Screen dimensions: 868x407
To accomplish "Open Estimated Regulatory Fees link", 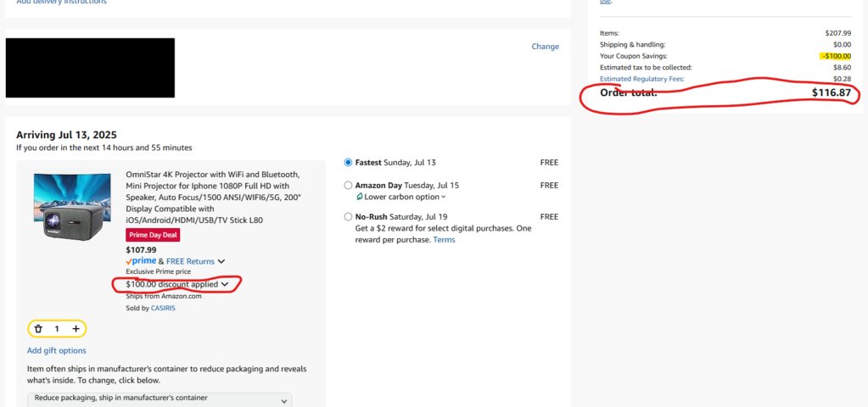I will [x=642, y=79].
